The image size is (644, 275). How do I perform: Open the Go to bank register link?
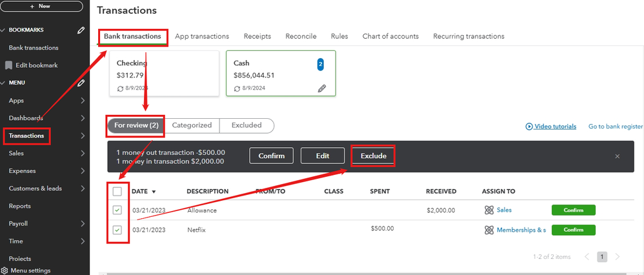click(616, 127)
